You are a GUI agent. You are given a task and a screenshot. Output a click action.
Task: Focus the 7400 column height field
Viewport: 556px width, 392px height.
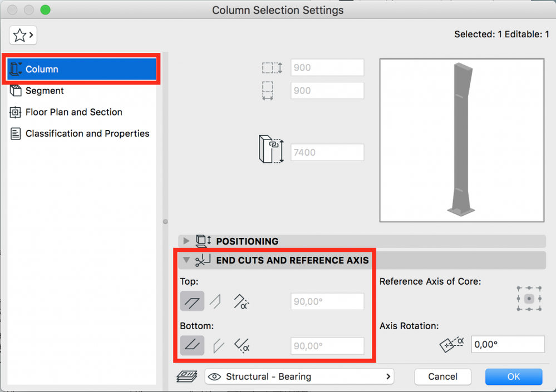[x=327, y=152]
